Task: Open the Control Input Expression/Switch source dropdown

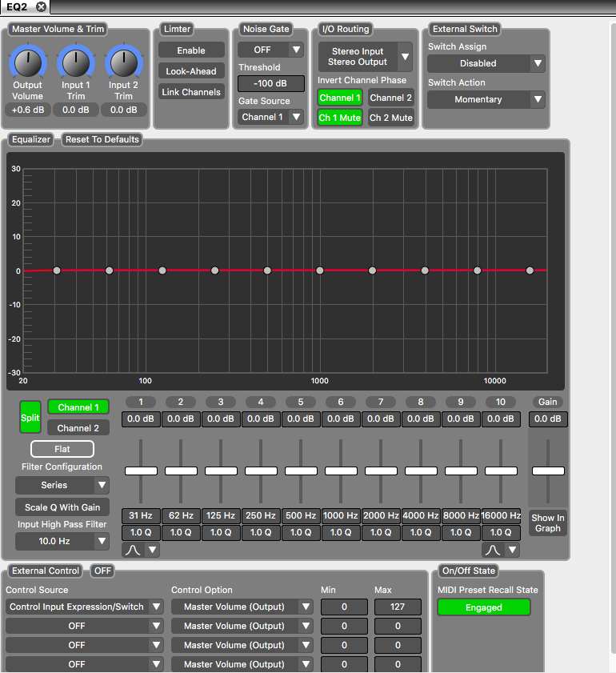Action: 85,607
